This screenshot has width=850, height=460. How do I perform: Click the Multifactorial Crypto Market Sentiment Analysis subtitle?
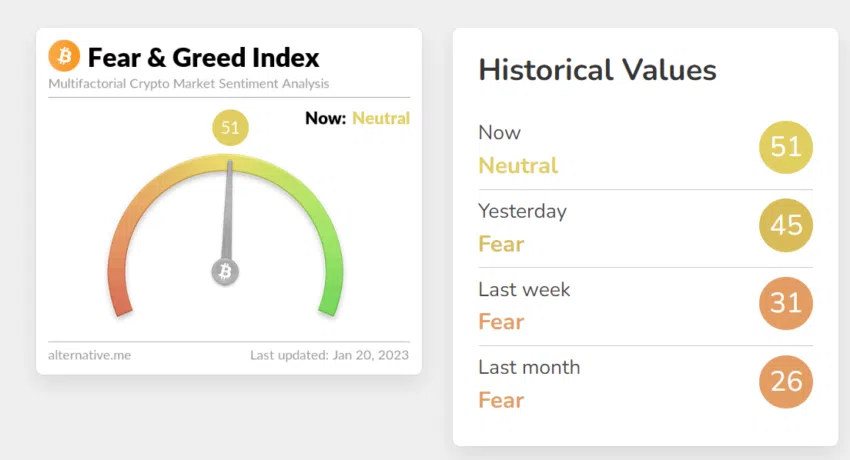(189, 84)
